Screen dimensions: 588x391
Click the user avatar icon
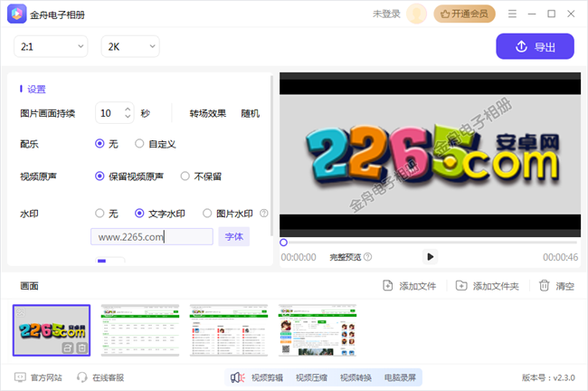[417, 14]
